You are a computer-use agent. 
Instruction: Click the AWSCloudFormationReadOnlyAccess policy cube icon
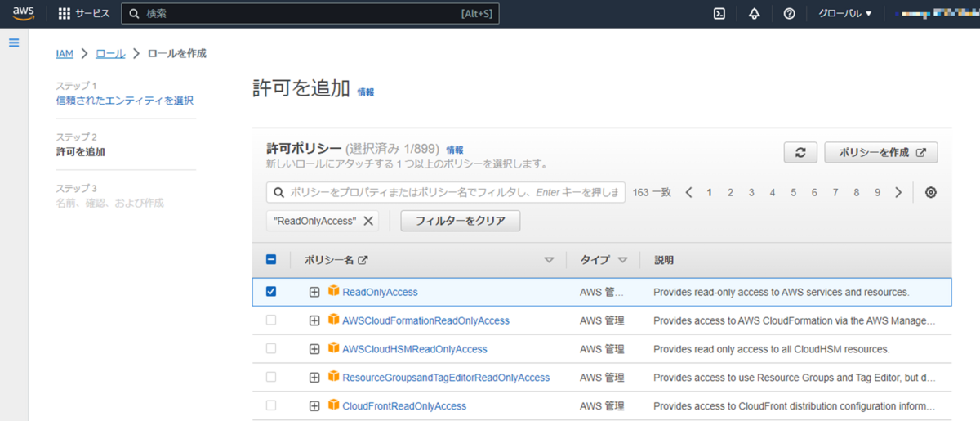pos(333,320)
